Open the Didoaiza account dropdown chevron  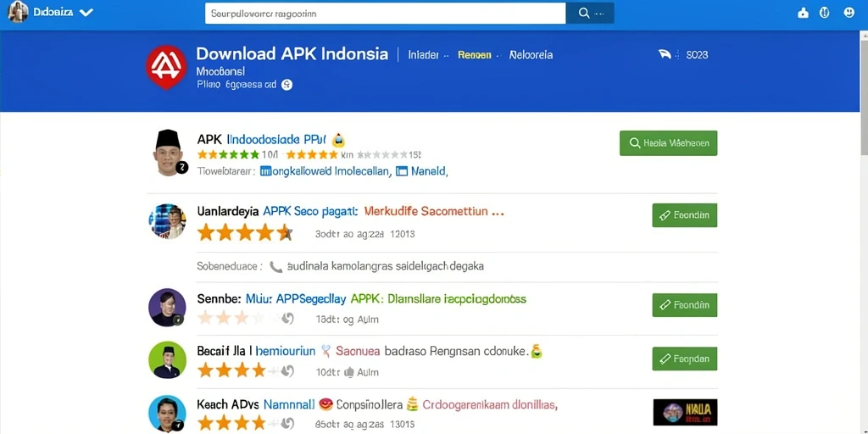(86, 13)
